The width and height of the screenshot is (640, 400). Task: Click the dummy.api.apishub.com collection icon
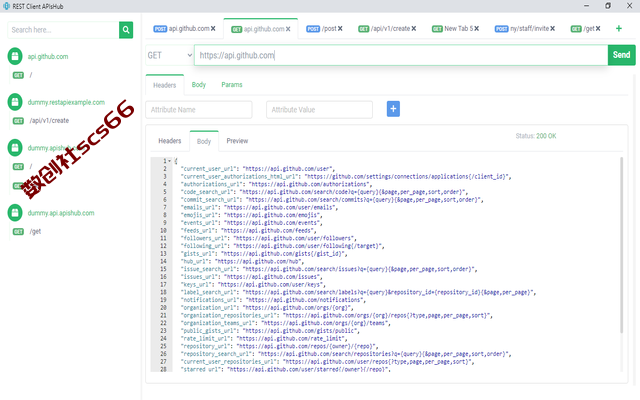(x=15, y=213)
